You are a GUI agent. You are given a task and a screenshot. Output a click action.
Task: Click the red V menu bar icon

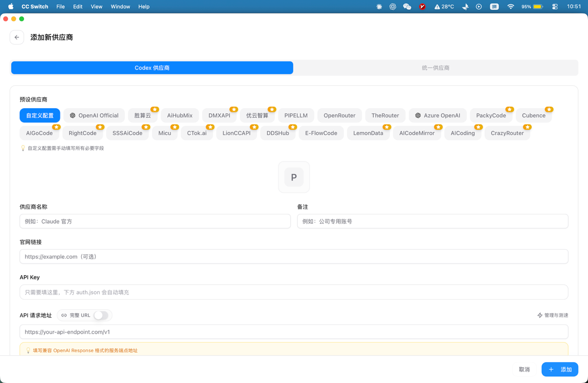click(x=422, y=6)
